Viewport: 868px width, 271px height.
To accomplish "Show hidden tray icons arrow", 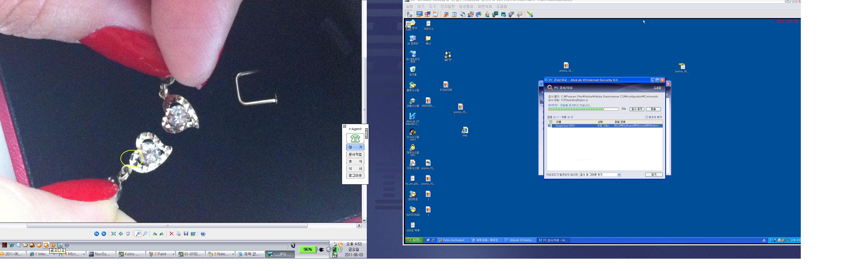I will 329,250.
